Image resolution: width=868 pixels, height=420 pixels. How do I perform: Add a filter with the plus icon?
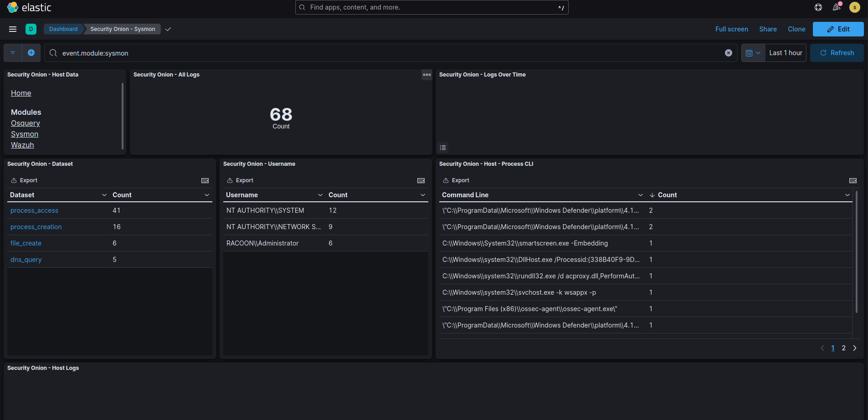click(31, 53)
